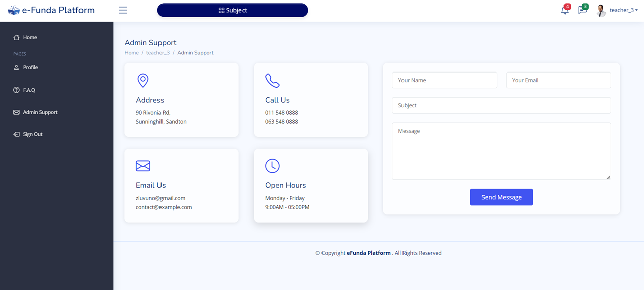Click the Address location pin icon
Screen dimensions: 644x290
(143, 81)
